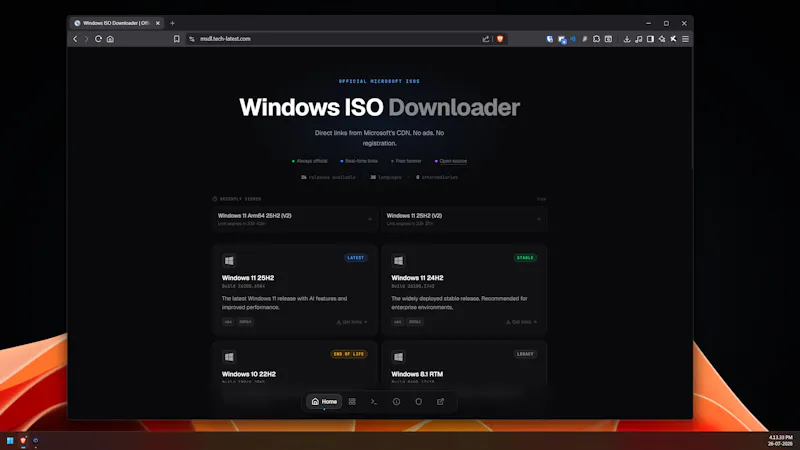Click the Windows logo on Windows 8.1 card
This screenshot has height=450, width=800.
pos(398,357)
